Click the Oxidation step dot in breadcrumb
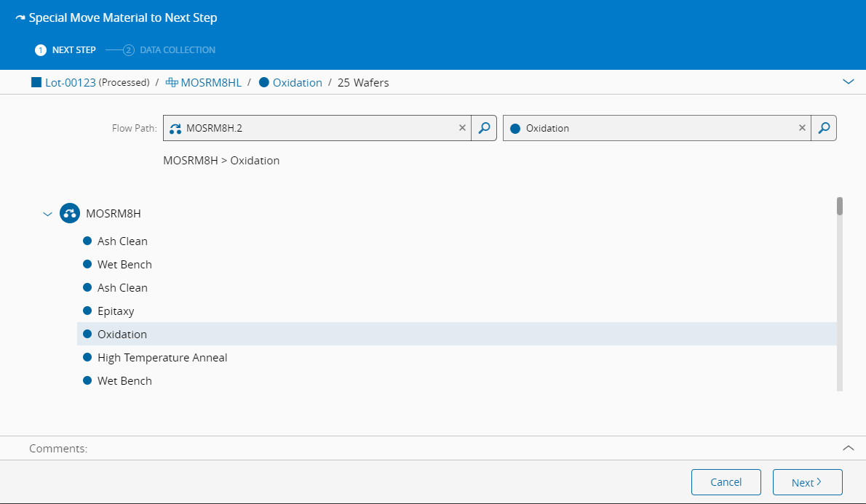 pos(263,82)
